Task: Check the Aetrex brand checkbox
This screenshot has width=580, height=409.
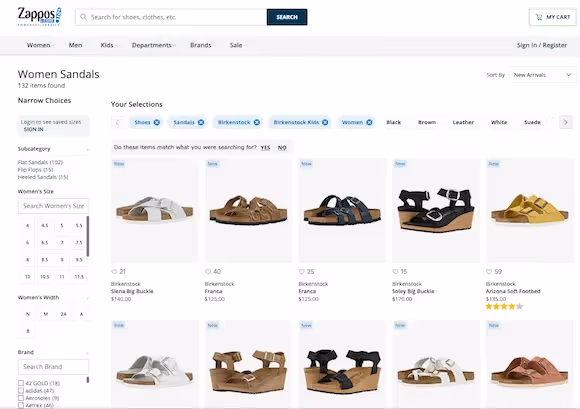Action: coord(21,405)
